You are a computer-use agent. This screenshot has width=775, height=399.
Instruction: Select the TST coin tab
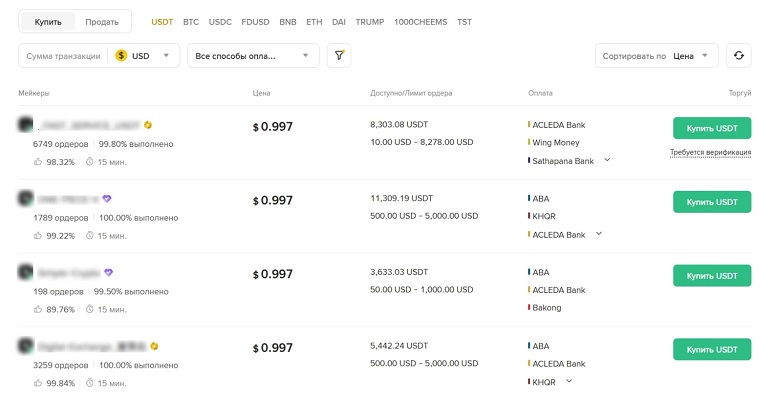[x=464, y=22]
